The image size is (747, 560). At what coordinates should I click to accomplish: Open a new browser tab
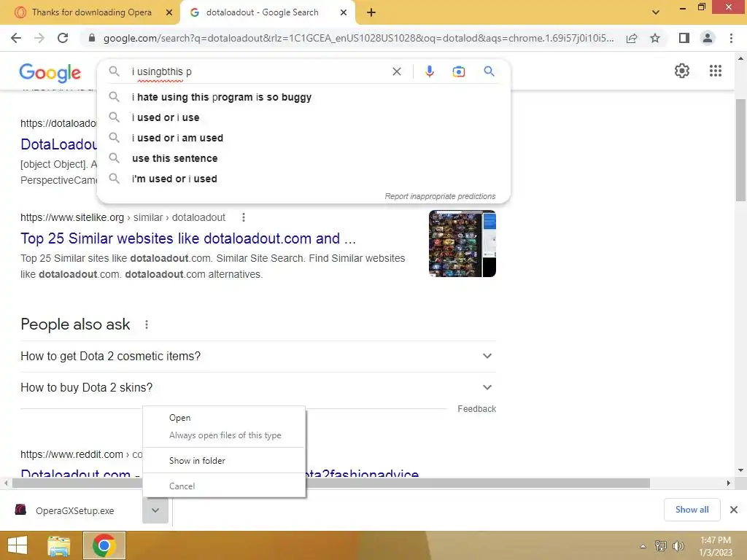[x=371, y=12]
